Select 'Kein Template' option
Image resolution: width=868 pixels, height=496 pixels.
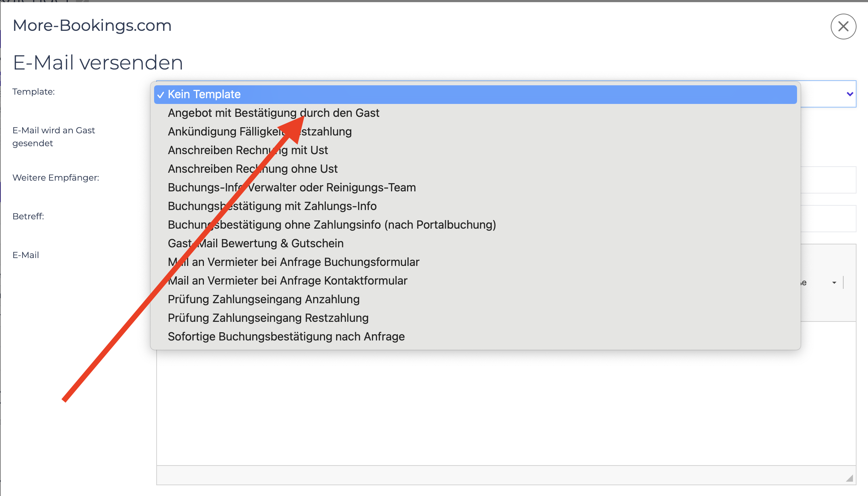click(475, 94)
